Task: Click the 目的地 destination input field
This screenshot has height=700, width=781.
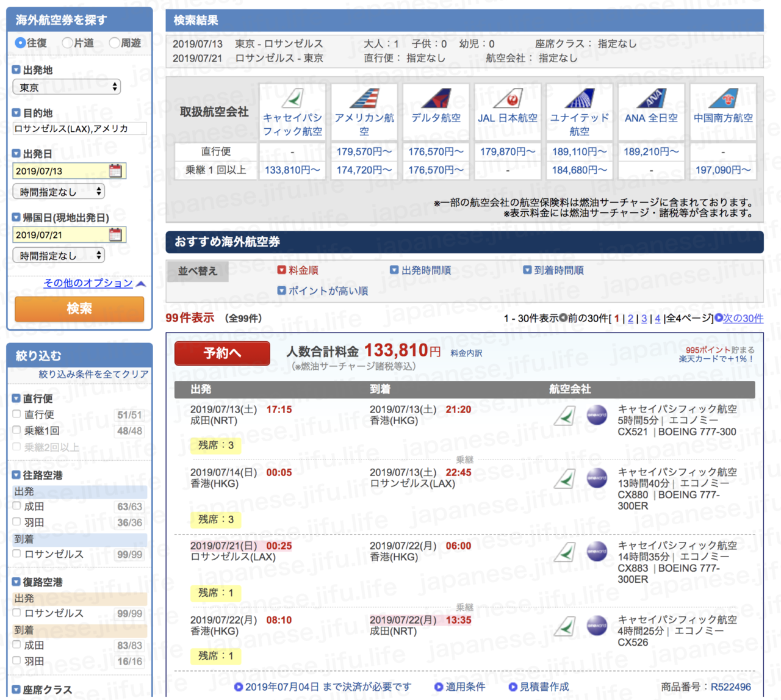Action: point(79,128)
